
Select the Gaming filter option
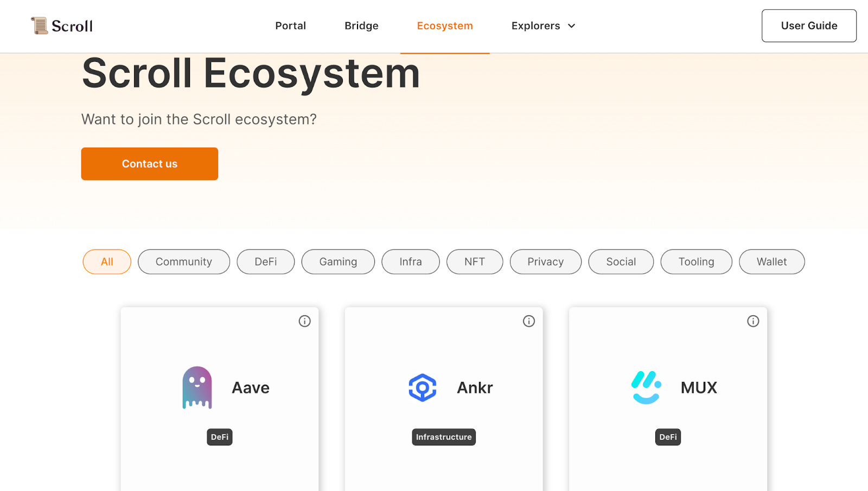click(337, 262)
